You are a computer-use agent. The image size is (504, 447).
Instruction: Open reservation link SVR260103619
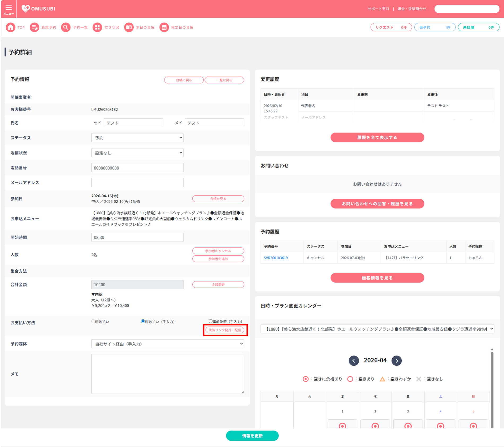276,258
